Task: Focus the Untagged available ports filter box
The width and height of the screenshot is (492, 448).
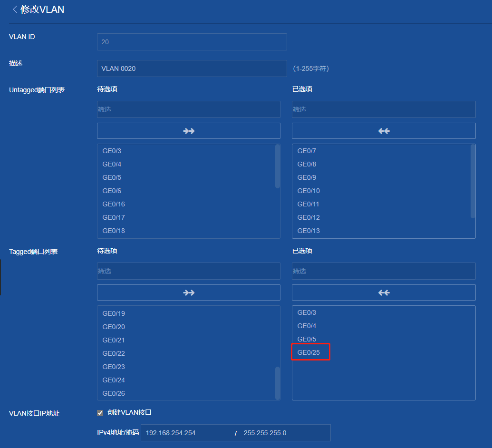Action: coord(189,109)
